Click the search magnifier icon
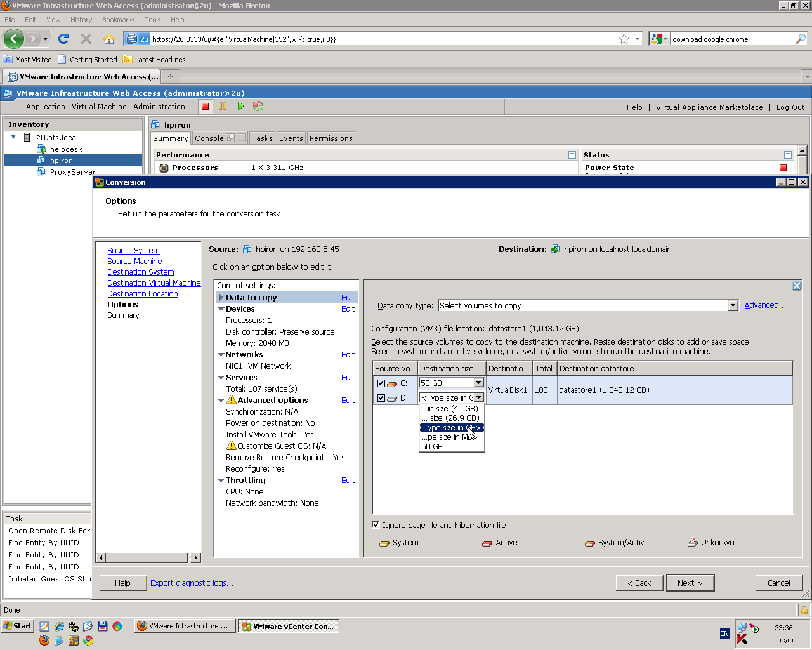812x650 pixels. click(801, 39)
